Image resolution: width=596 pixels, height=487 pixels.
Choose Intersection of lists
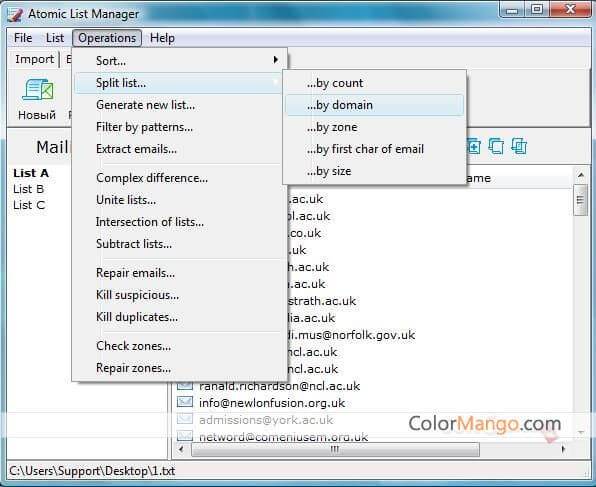point(178,222)
